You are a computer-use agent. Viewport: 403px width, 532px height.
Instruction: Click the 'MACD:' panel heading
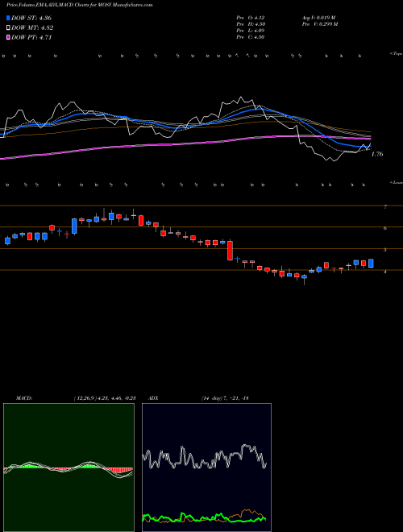coord(24,398)
